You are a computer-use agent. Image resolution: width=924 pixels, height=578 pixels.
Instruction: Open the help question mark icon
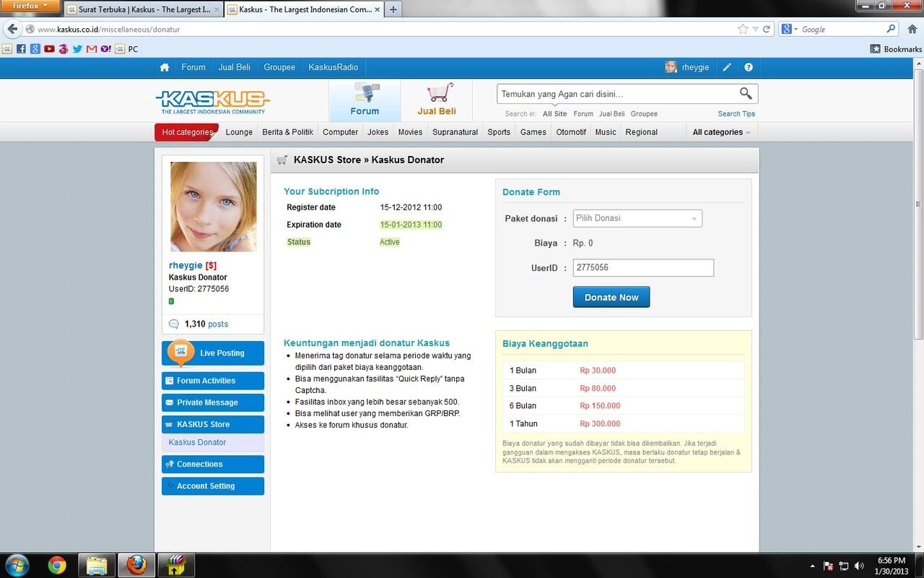[749, 67]
